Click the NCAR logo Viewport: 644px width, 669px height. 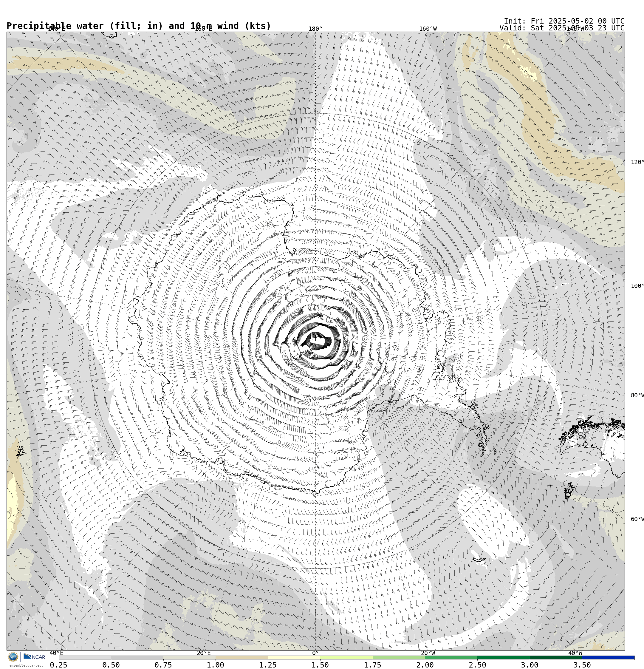pos(34,657)
